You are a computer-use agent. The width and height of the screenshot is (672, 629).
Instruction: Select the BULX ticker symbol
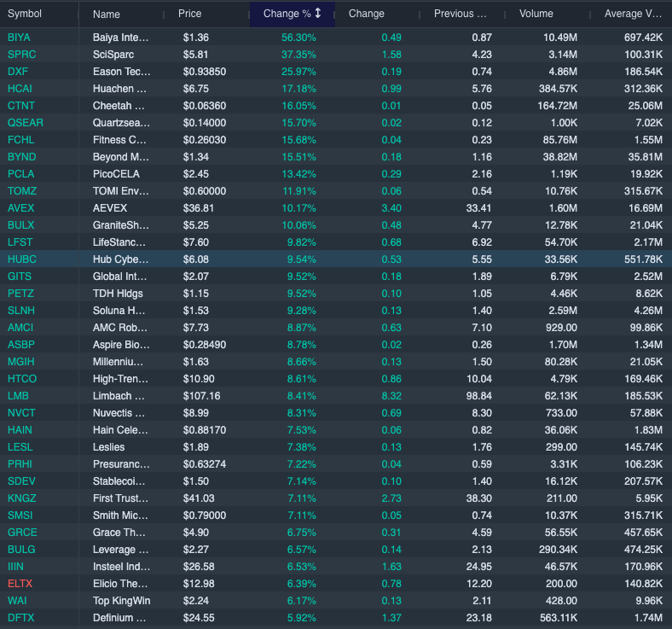[x=21, y=225]
